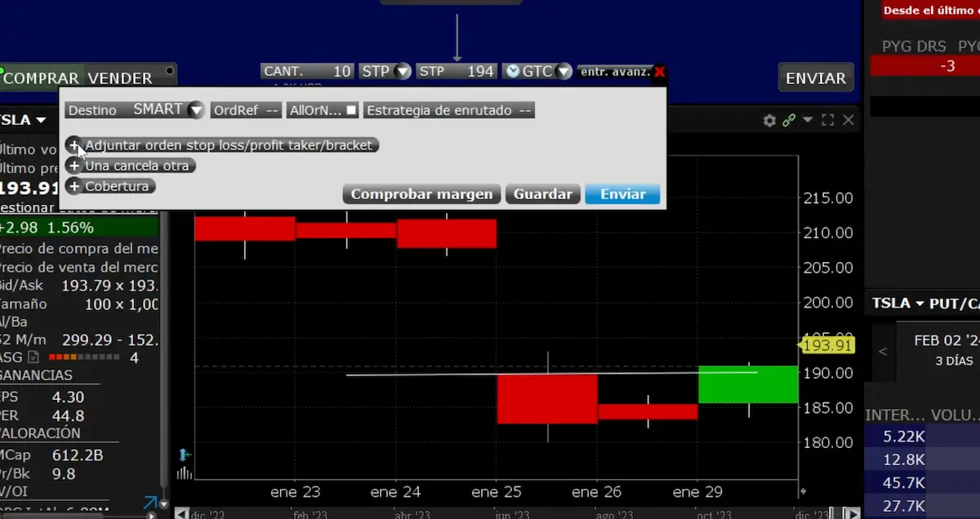
Task: Click the Comprobar margen button
Action: [x=421, y=194]
